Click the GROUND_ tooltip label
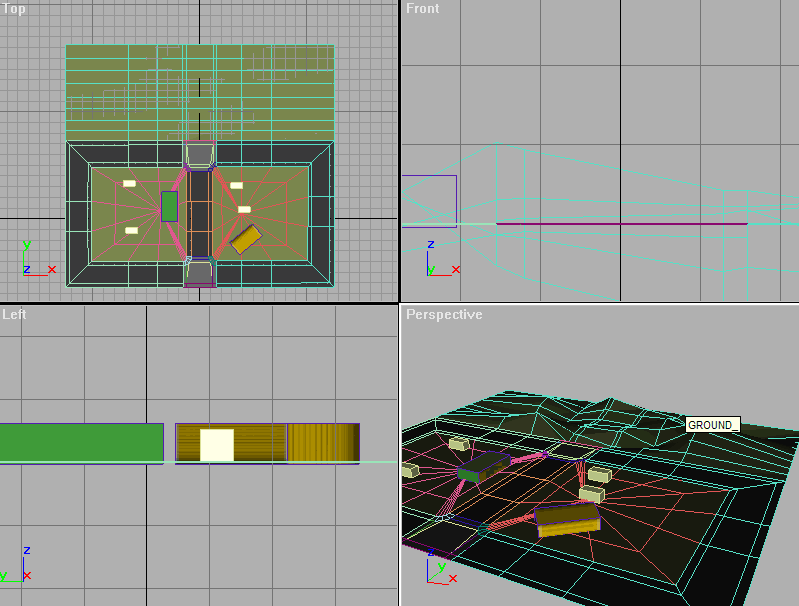 click(x=712, y=425)
